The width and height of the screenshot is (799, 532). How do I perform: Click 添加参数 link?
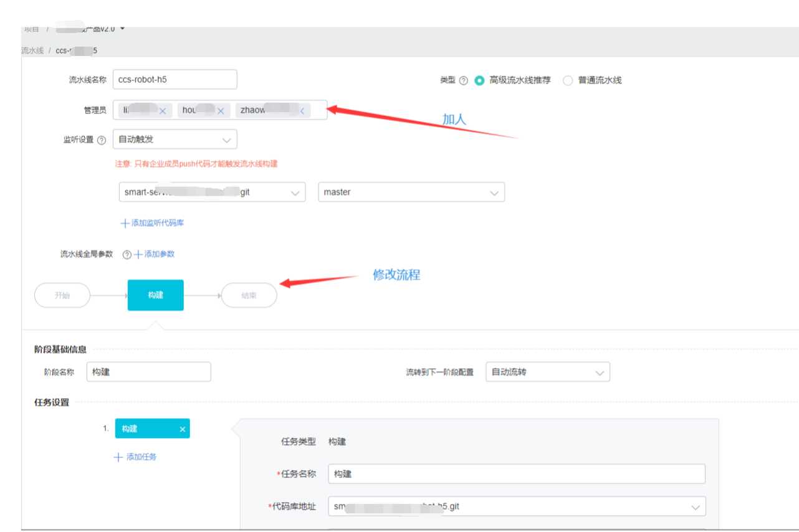point(155,254)
